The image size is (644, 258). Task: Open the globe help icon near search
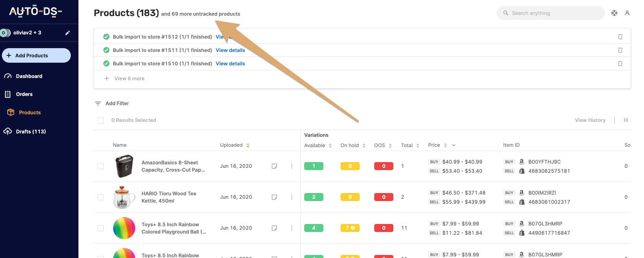click(x=614, y=13)
